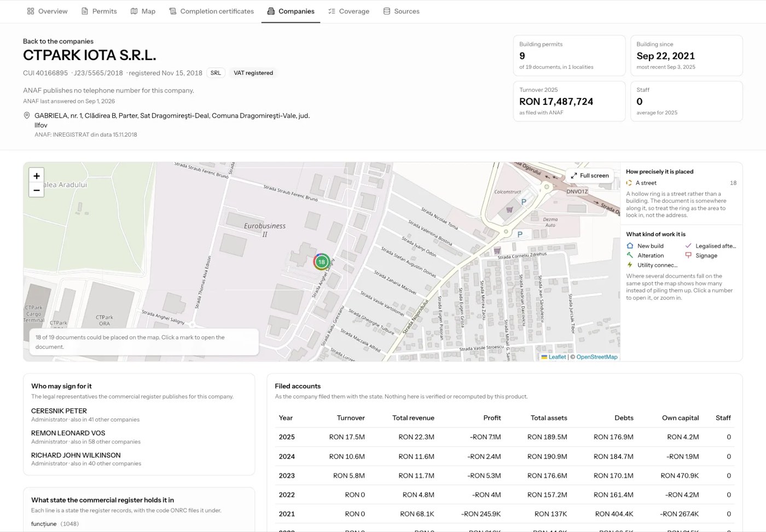Click the Overview tab grid icon
Image resolution: width=766 pixels, height=532 pixels.
click(31, 11)
